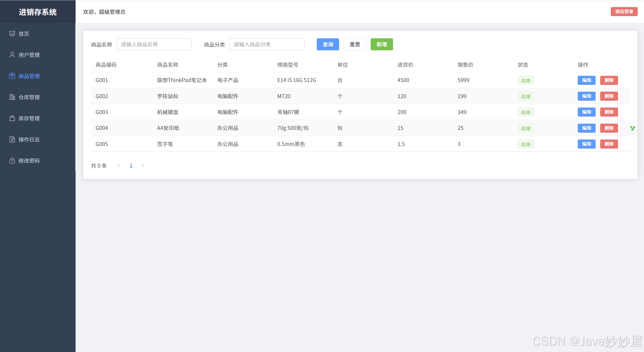Select 商品管理 menu item
This screenshot has height=352, width=644.
coord(38,76)
